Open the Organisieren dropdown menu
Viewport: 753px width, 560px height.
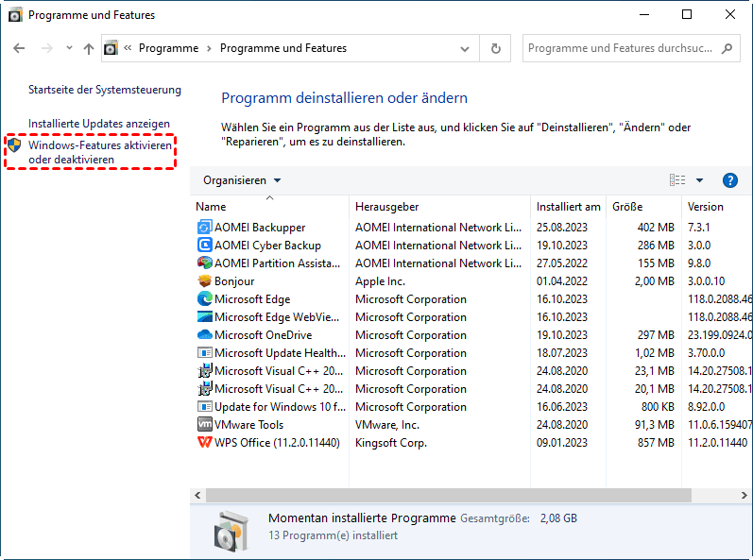click(242, 180)
